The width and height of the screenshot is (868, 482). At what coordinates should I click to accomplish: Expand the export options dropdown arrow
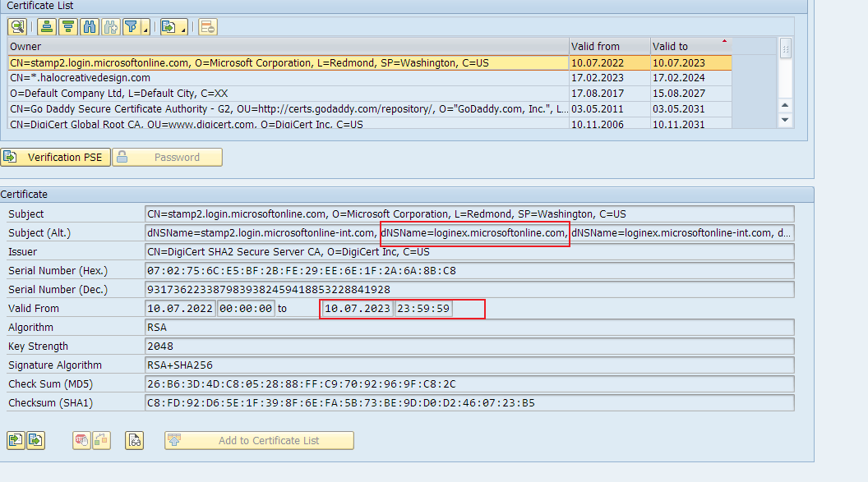(183, 29)
